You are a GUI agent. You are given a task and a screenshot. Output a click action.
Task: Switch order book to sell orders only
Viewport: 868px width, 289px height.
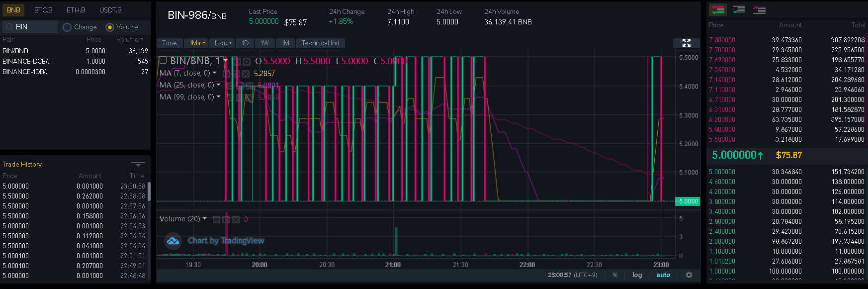coord(759,9)
